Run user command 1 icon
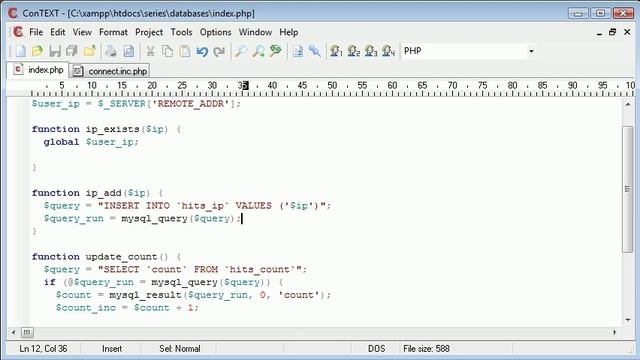This screenshot has width=640, height=360. [336, 51]
